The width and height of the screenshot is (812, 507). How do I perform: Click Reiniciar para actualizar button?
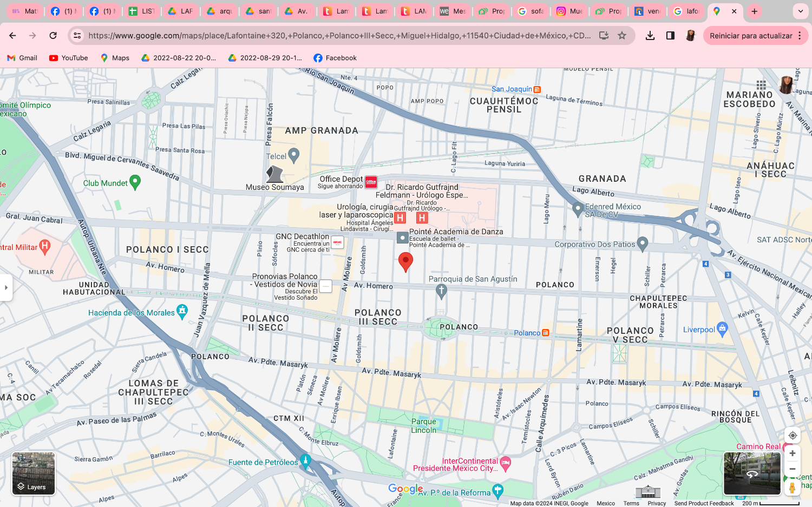pyautogui.click(x=751, y=36)
